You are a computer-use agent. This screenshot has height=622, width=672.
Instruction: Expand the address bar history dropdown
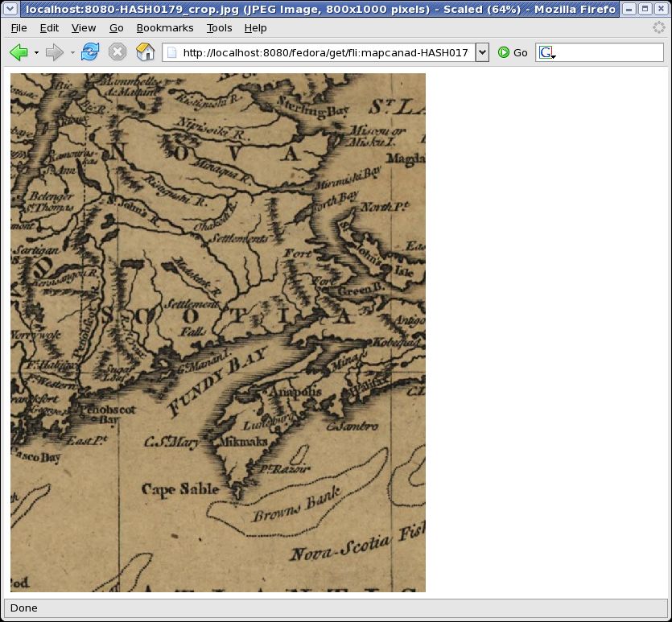(x=482, y=52)
